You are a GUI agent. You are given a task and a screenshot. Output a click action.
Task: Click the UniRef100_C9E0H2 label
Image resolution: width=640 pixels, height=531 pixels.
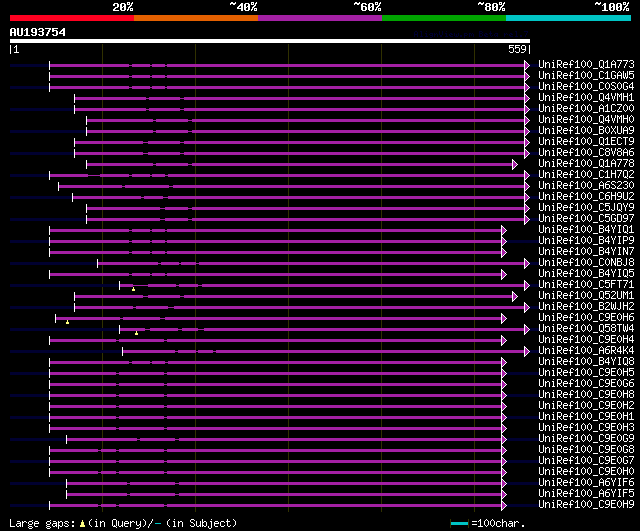point(586,406)
